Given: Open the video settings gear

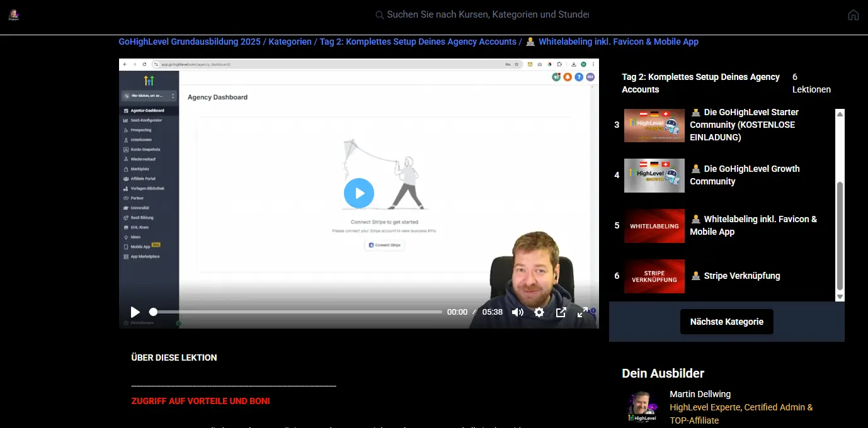Looking at the screenshot, I should point(539,312).
